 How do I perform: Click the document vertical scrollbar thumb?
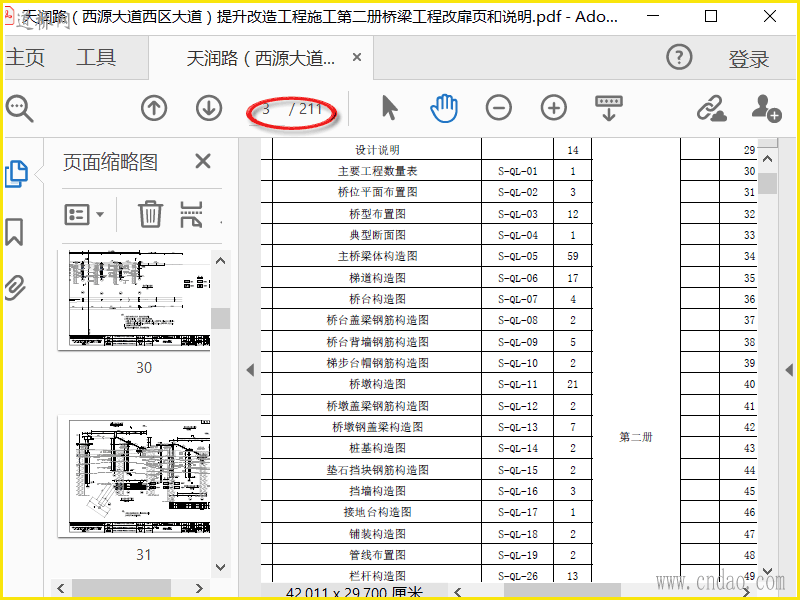click(767, 183)
